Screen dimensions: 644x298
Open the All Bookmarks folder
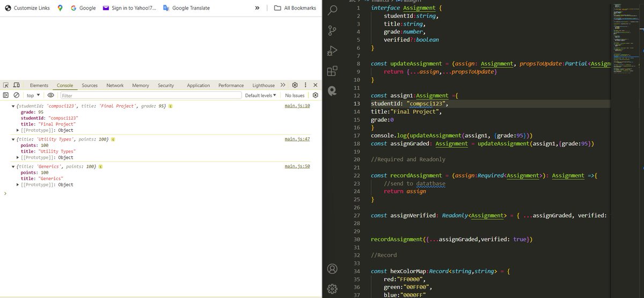tap(295, 8)
